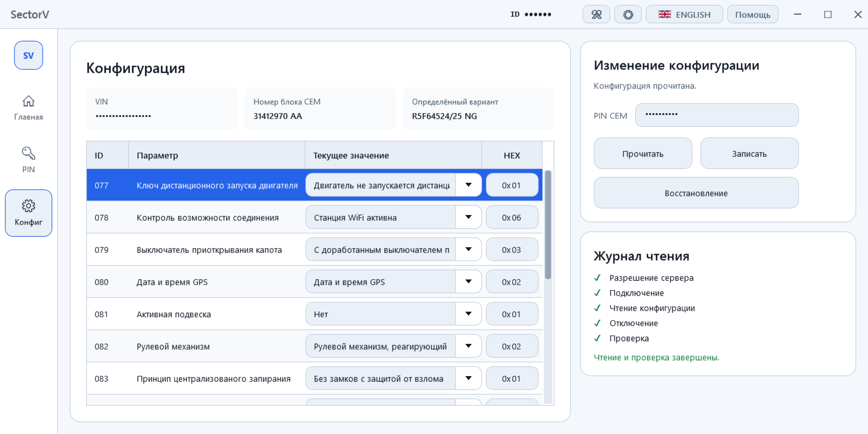Expand dropdown for row 083 central locking
Image resolution: width=868 pixels, height=434 pixels.
[x=469, y=378]
